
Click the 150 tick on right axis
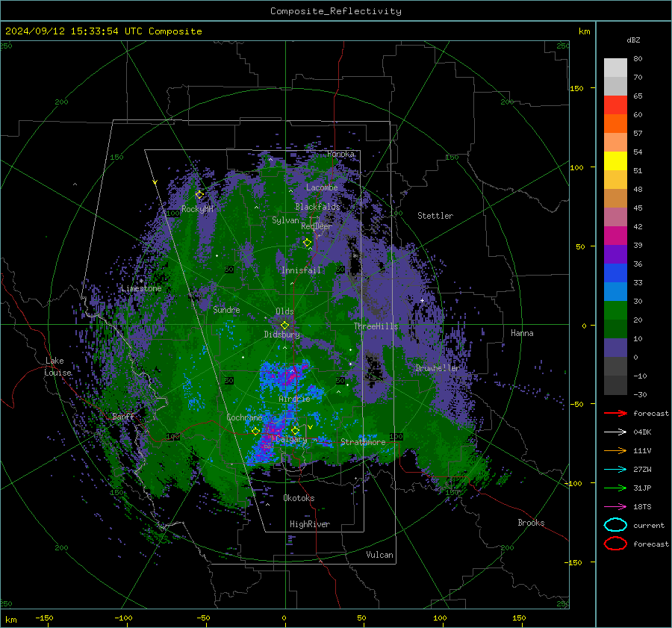point(576,88)
